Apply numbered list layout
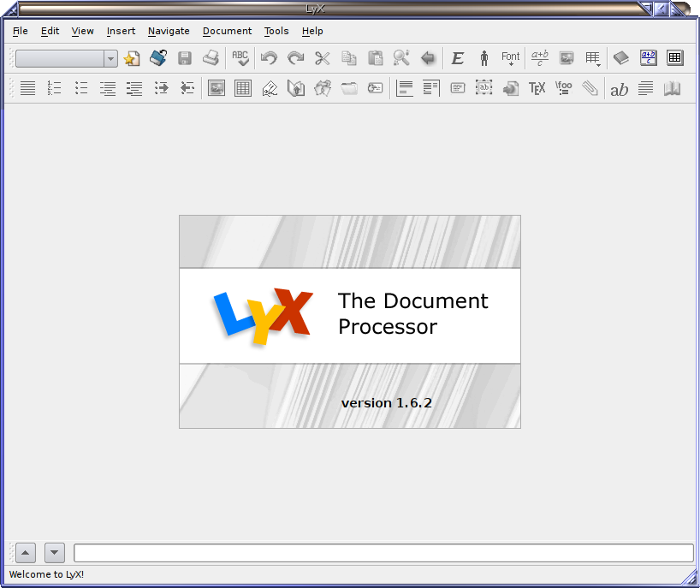The width and height of the screenshot is (700, 588). (54, 88)
